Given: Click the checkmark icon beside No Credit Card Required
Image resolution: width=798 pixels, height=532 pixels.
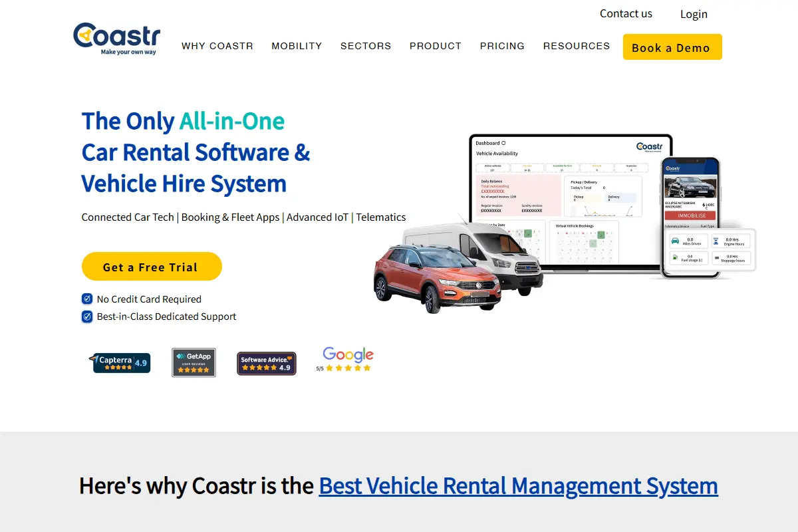Looking at the screenshot, I should (86, 299).
